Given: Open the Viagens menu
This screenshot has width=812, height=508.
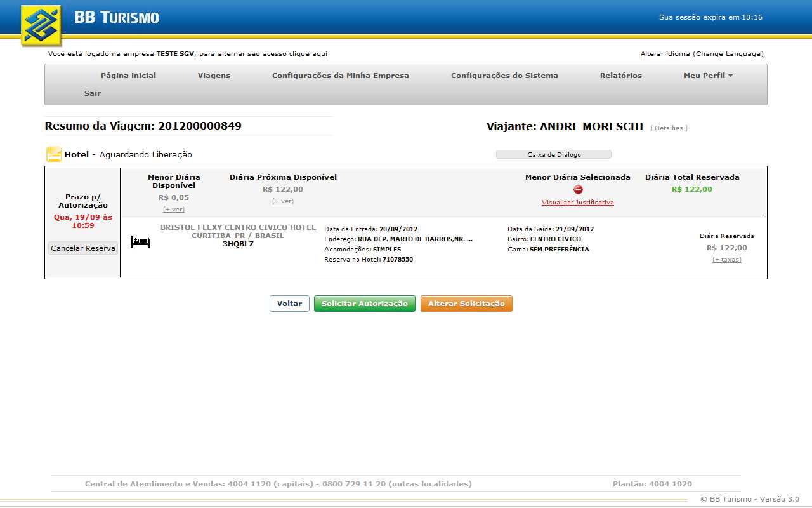Looking at the screenshot, I should pyautogui.click(x=214, y=76).
